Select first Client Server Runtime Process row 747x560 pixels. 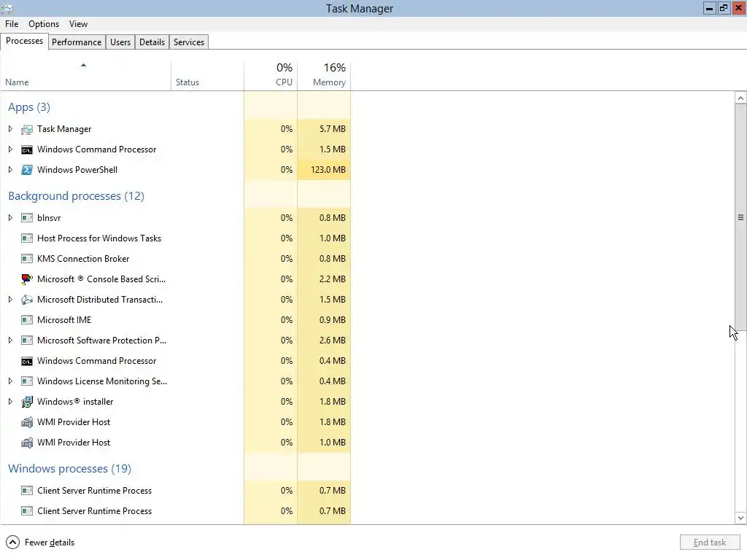tap(175, 491)
